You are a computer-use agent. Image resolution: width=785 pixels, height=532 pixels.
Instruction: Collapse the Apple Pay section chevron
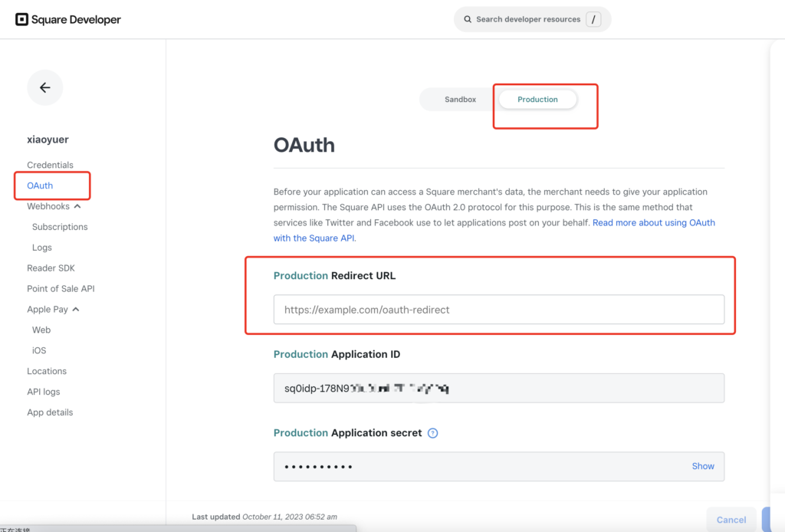(x=76, y=309)
